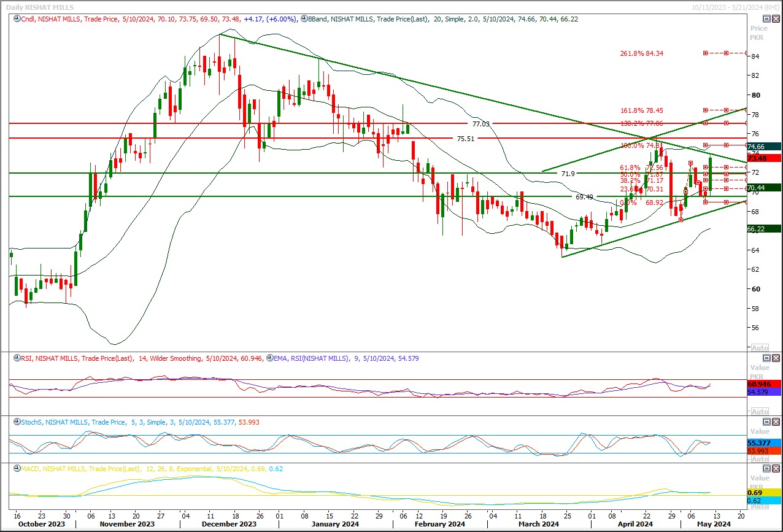Close the MACD indicator pane

coord(774,468)
